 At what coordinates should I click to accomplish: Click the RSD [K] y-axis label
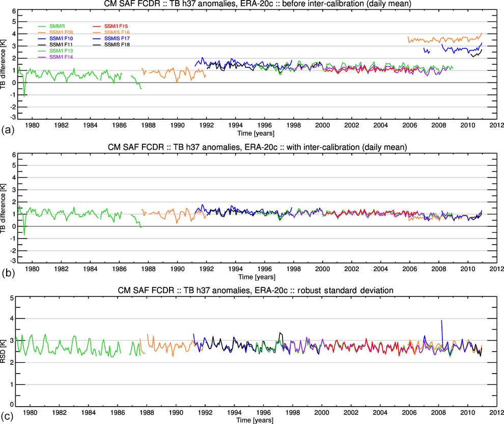(x=5, y=352)
